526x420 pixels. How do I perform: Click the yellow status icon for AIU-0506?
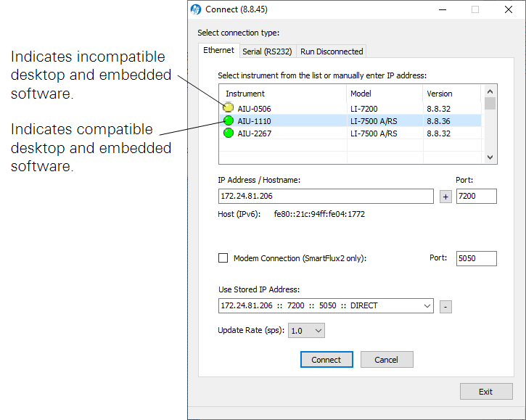click(229, 107)
